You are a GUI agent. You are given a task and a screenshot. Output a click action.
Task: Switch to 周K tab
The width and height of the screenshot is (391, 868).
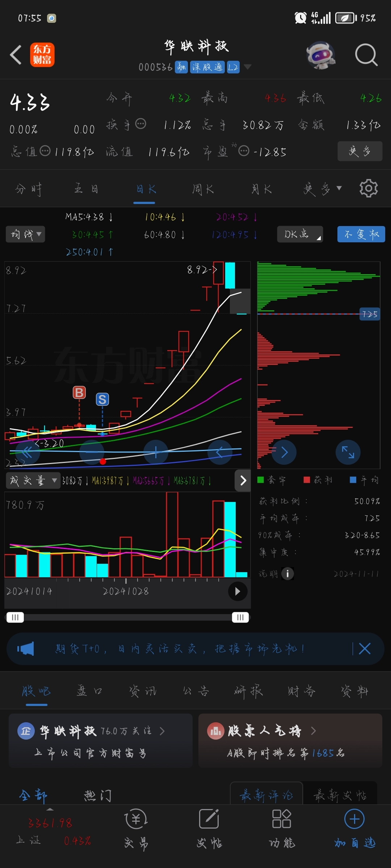click(x=203, y=189)
